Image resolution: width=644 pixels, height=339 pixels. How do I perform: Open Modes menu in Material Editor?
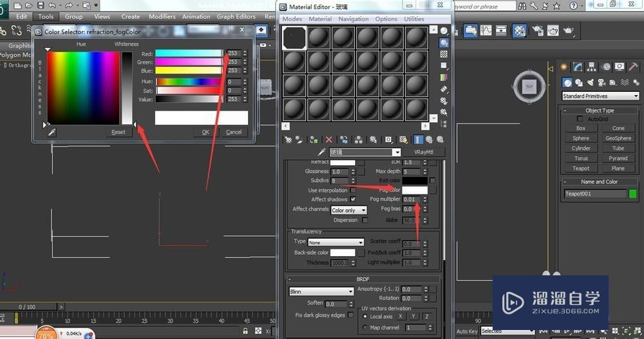click(292, 19)
